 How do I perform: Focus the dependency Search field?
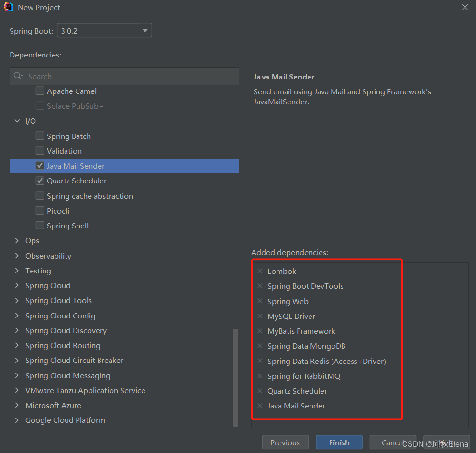(x=124, y=76)
